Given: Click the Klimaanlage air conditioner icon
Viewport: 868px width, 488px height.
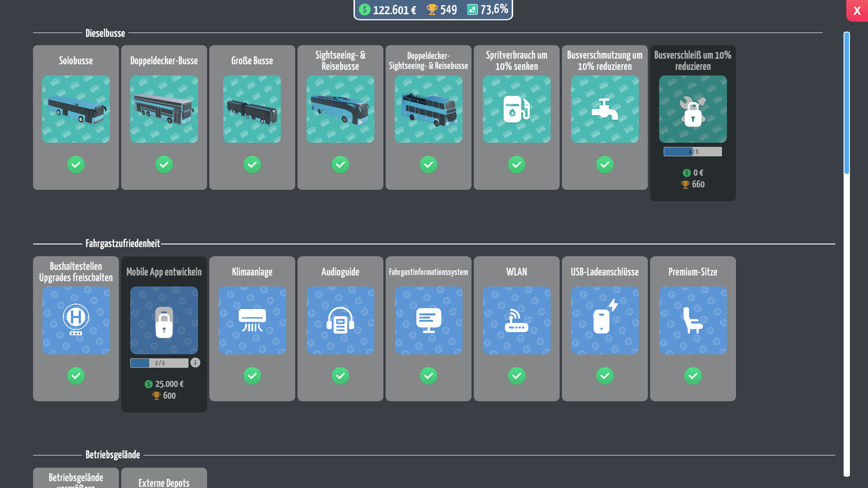Looking at the screenshot, I should tap(252, 320).
